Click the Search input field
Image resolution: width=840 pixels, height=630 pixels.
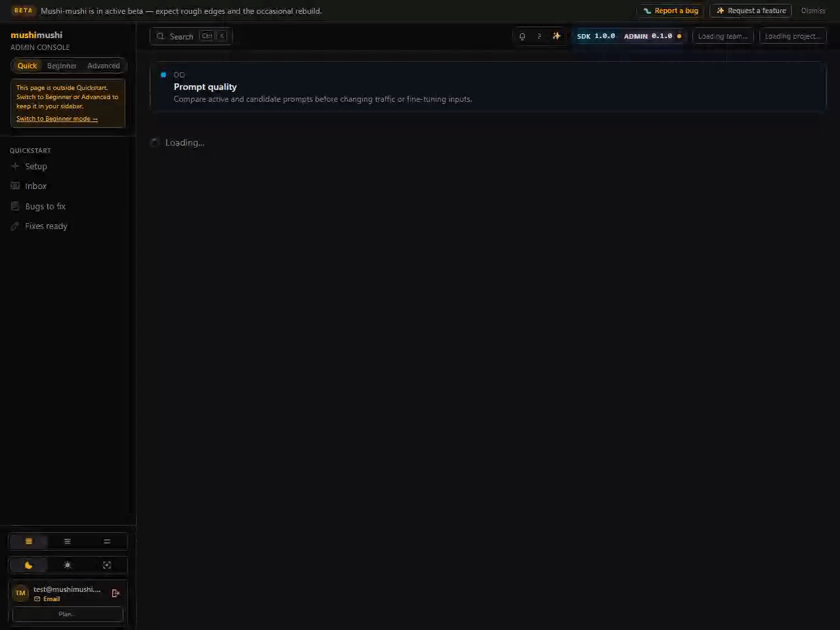191,36
